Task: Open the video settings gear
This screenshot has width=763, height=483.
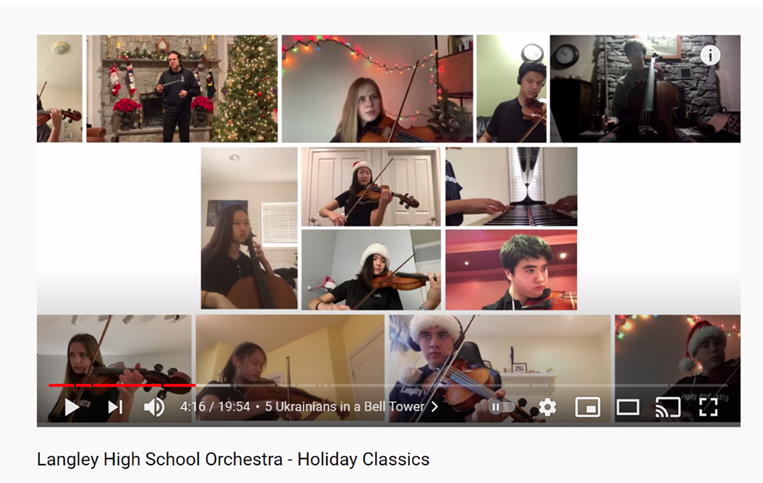Action: [547, 407]
